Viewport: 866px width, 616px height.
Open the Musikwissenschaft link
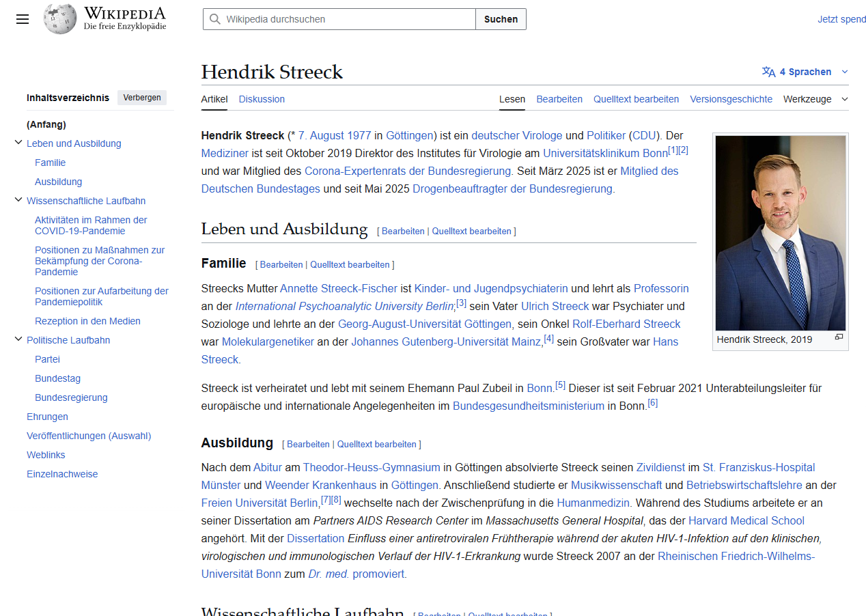[616, 485]
